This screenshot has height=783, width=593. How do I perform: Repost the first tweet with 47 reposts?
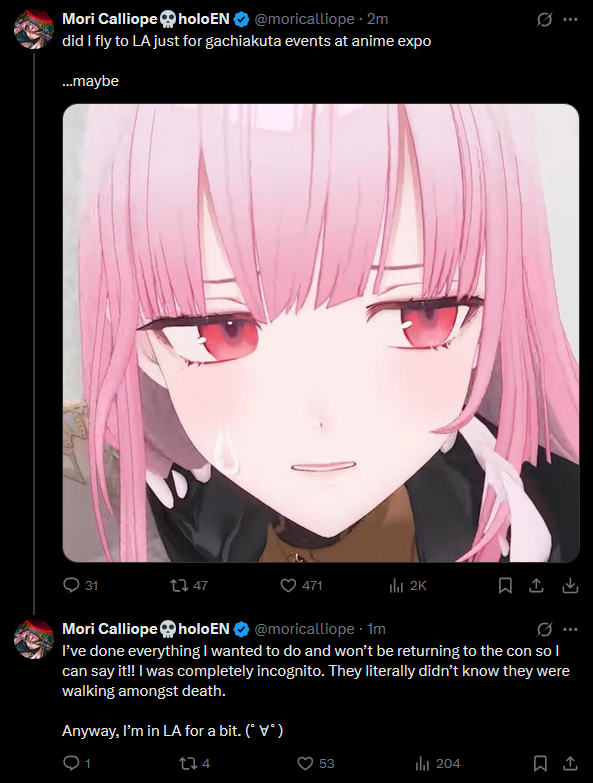[x=180, y=585]
